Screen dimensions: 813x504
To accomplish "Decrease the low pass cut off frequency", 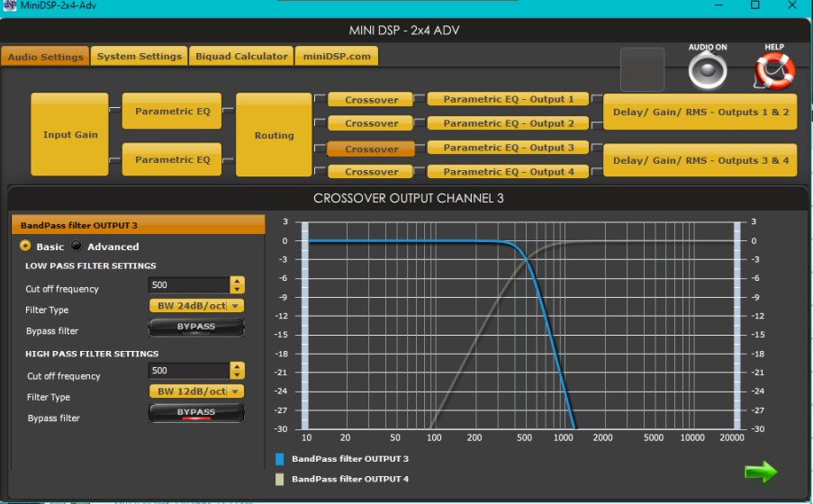I will click(x=237, y=289).
